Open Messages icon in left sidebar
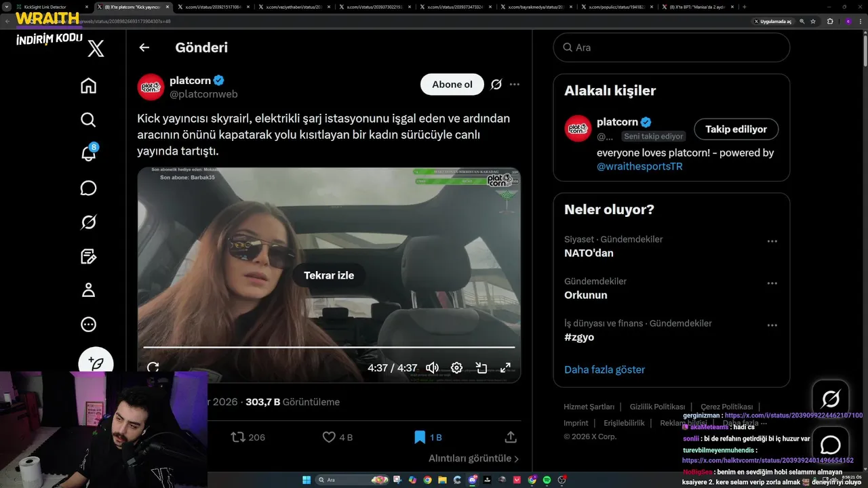The image size is (868, 488). click(x=88, y=188)
